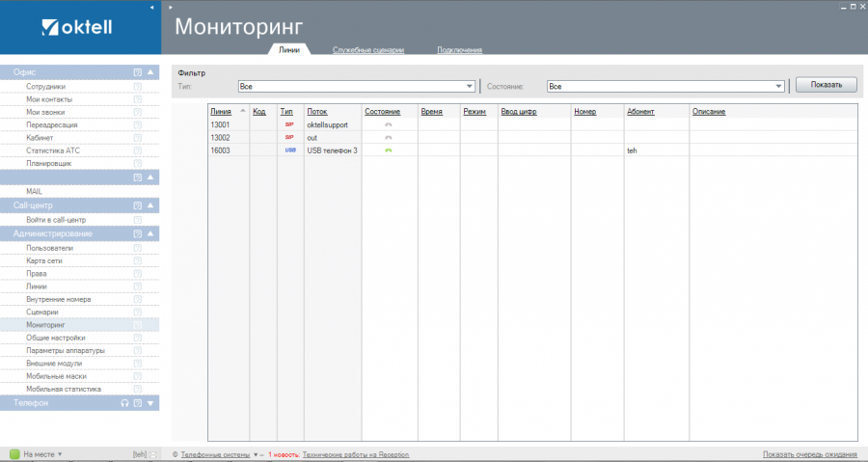This screenshot has width=868, height=462.
Task: Click the green status icon beside На месте
Action: pos(14,453)
